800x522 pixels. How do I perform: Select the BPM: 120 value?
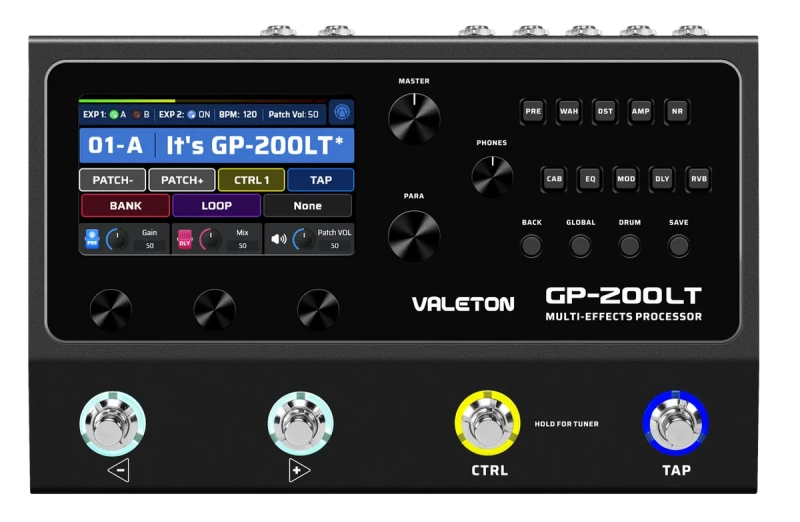[x=238, y=115]
